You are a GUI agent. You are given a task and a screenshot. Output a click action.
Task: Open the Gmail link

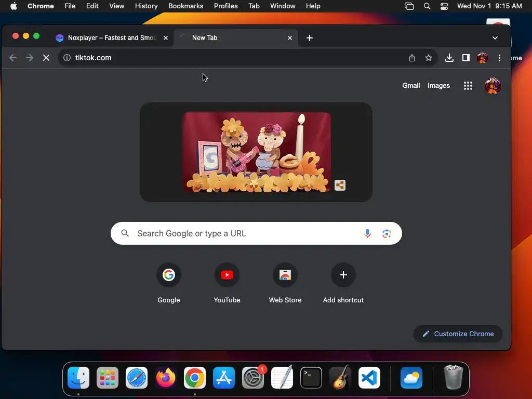point(411,86)
